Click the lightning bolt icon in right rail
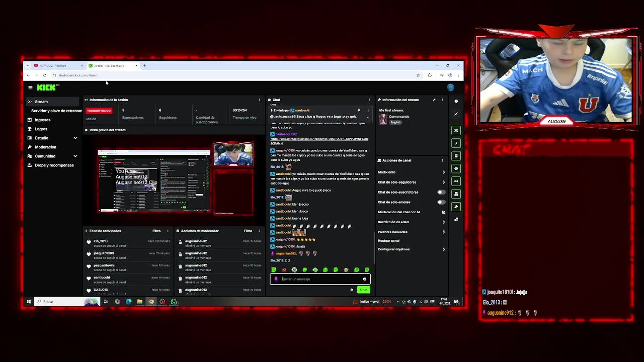Screen dimensions: 644x362 pos(456,143)
